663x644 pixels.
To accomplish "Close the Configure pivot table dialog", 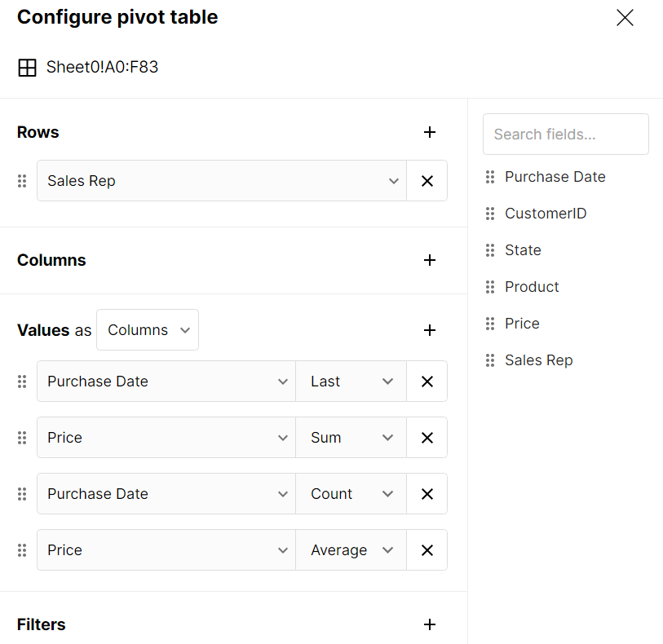I will click(x=625, y=17).
